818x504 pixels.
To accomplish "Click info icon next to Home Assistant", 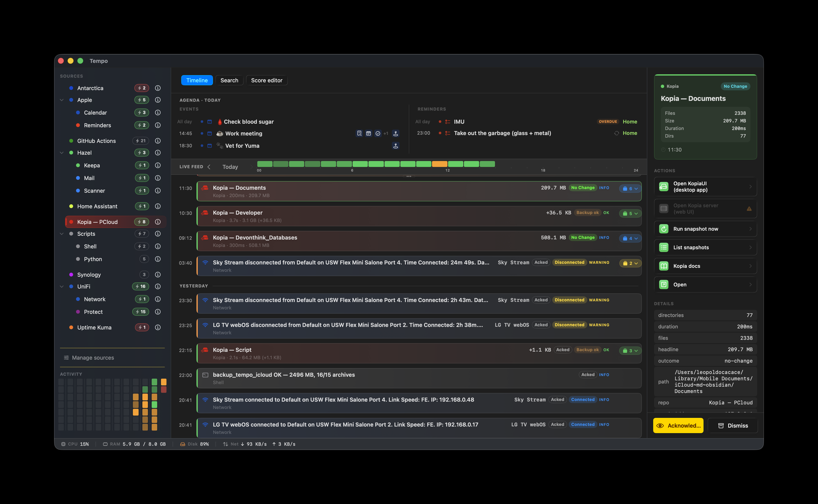I will pos(158,206).
